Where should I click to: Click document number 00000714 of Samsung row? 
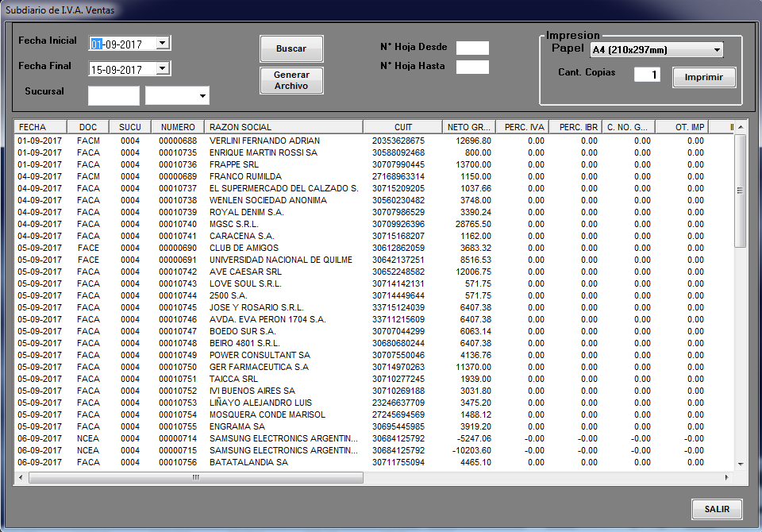tap(178, 438)
